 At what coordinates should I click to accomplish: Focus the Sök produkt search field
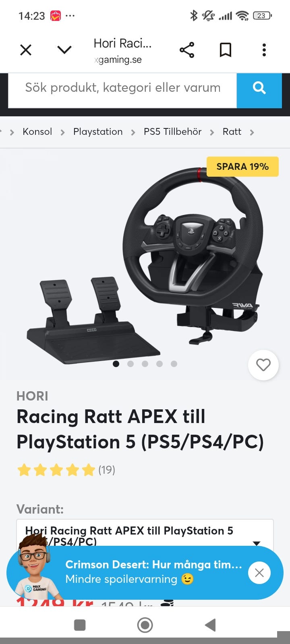(x=122, y=88)
